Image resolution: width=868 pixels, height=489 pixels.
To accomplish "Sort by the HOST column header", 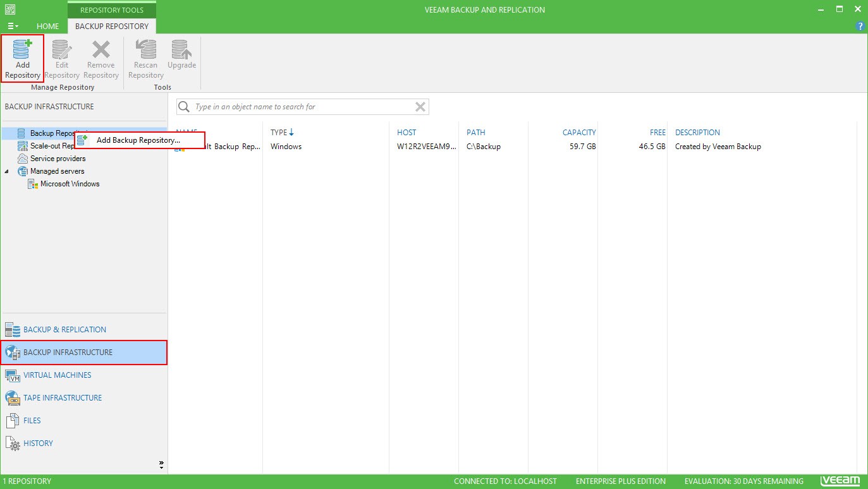I will point(406,133).
